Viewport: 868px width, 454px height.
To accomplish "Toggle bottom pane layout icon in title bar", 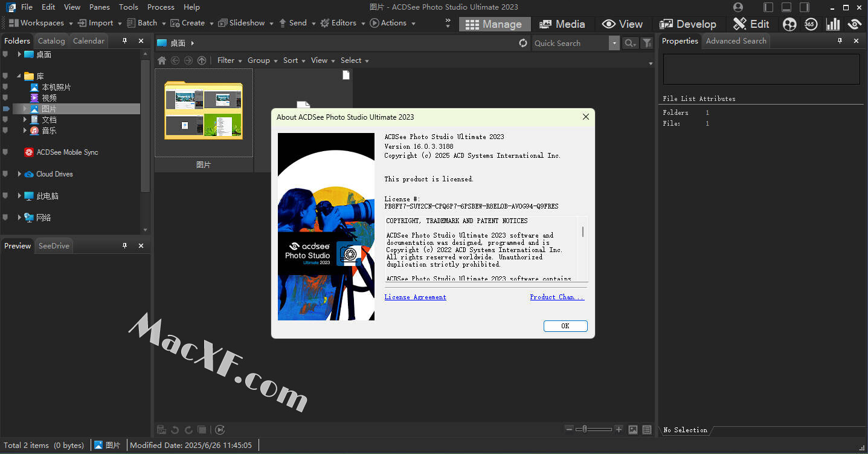I will coord(786,7).
